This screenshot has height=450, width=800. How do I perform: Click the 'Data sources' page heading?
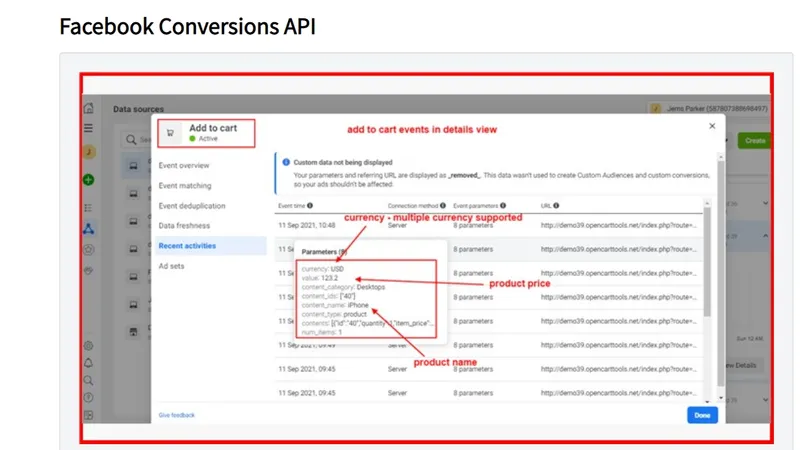(138, 109)
